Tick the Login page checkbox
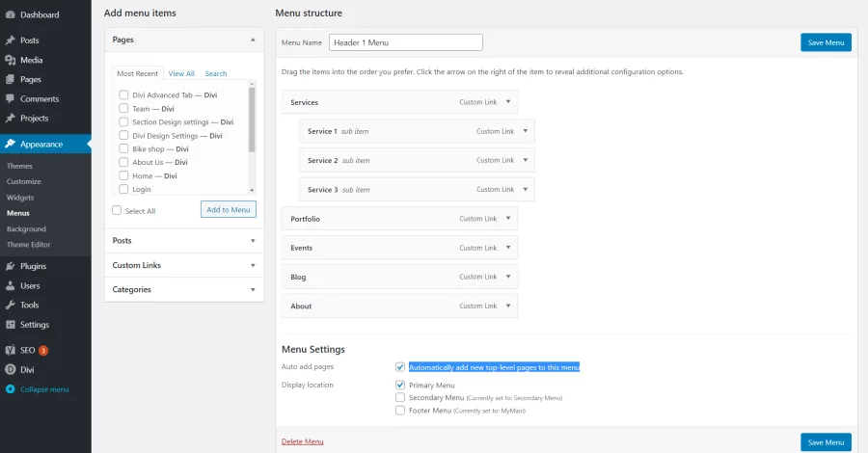Viewport: 868px width, 453px height. point(123,189)
